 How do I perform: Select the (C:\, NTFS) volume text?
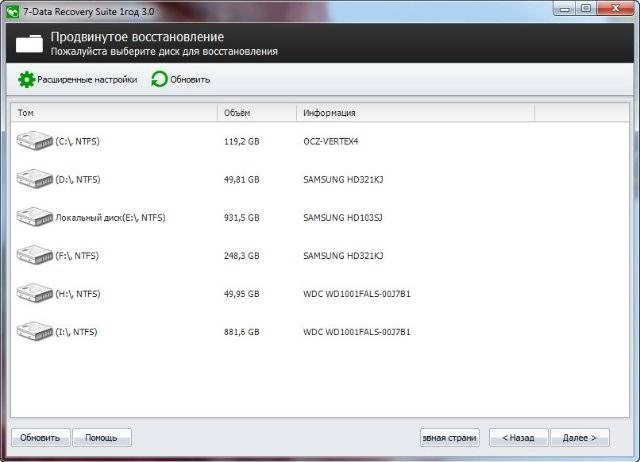pyautogui.click(x=78, y=142)
